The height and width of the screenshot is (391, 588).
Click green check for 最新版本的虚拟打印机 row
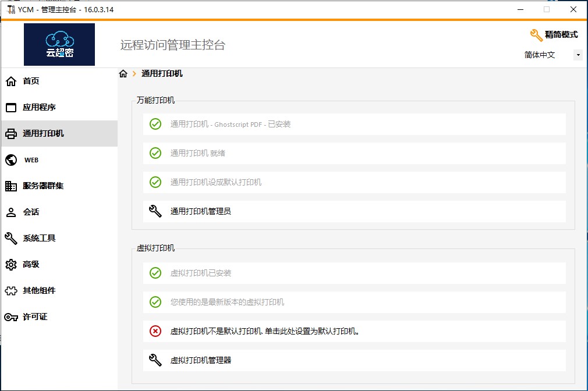point(155,302)
